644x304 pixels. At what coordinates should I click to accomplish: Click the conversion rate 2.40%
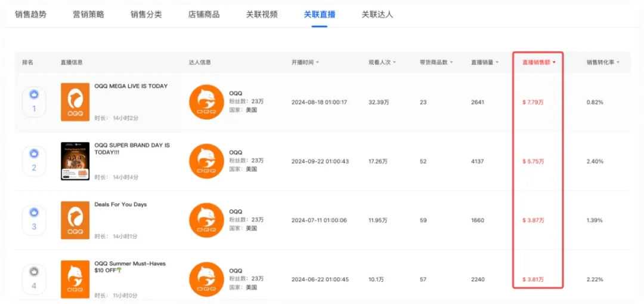click(x=595, y=161)
